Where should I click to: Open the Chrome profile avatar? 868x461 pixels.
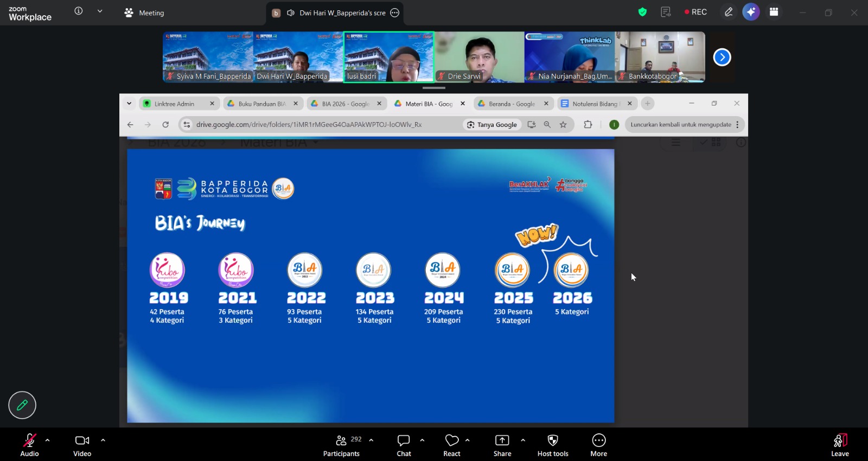tap(614, 125)
